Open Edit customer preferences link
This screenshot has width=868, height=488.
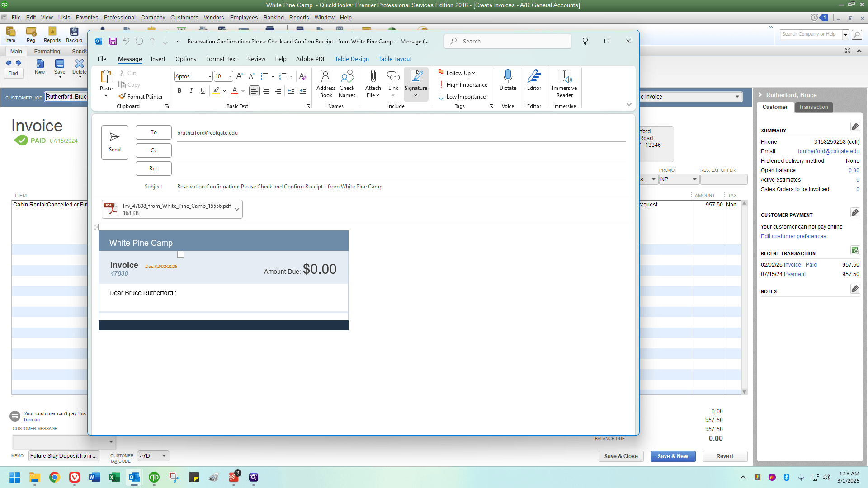point(793,236)
